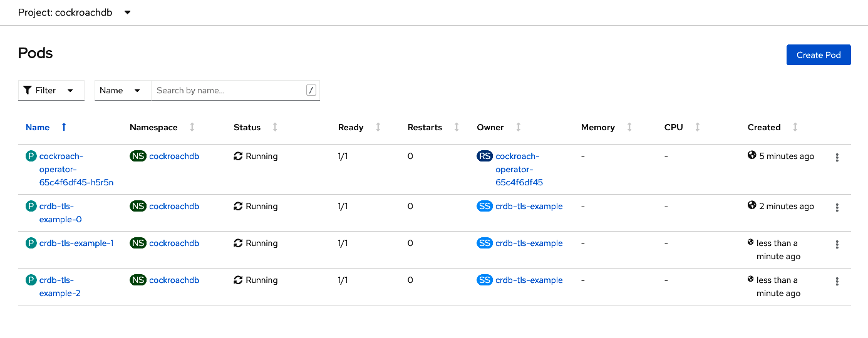The image size is (868, 338).
Task: Sort the table by CPU column header
Action: 674,127
